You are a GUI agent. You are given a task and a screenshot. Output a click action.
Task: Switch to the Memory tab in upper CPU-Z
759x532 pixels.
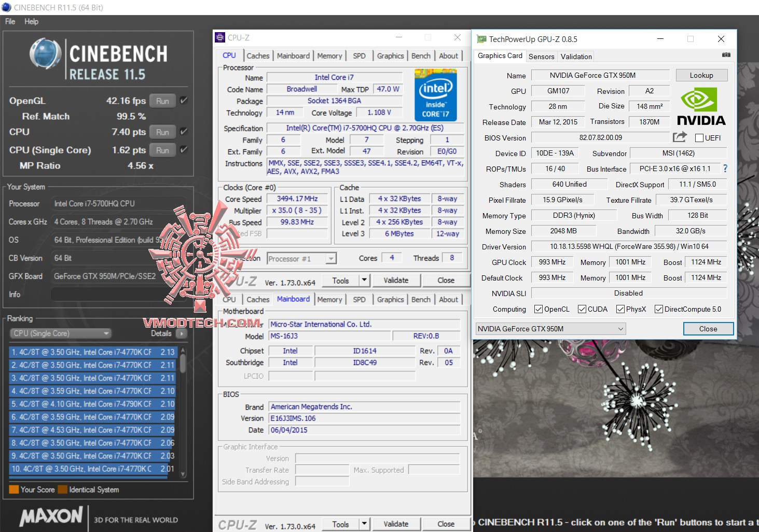(329, 56)
